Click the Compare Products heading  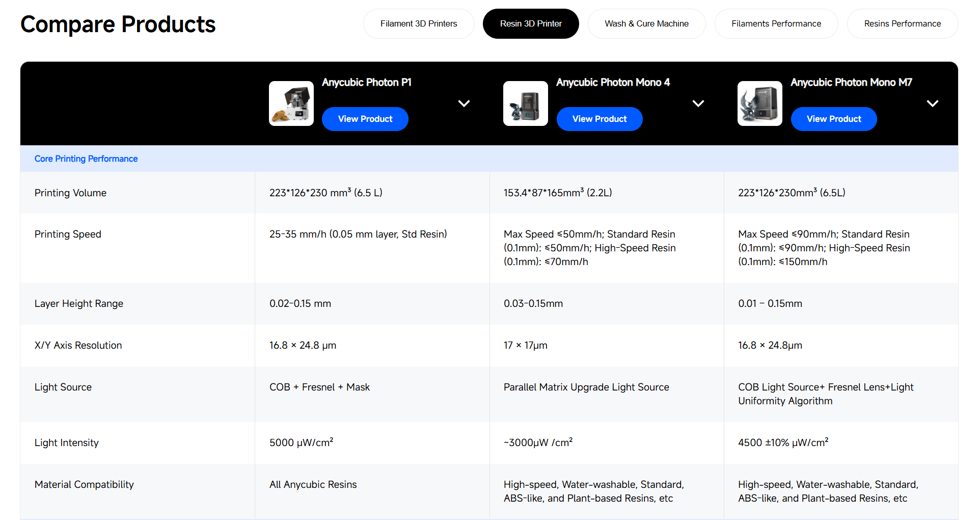[x=118, y=24]
